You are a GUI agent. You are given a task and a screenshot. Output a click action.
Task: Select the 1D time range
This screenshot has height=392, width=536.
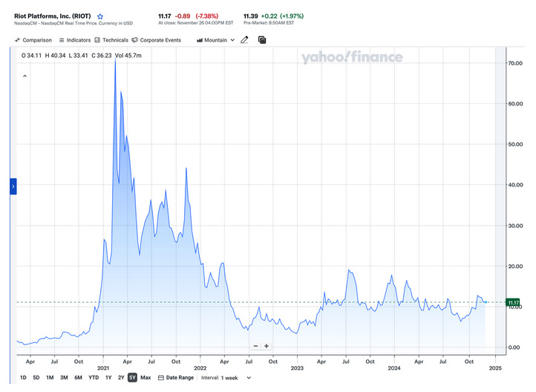click(23, 377)
